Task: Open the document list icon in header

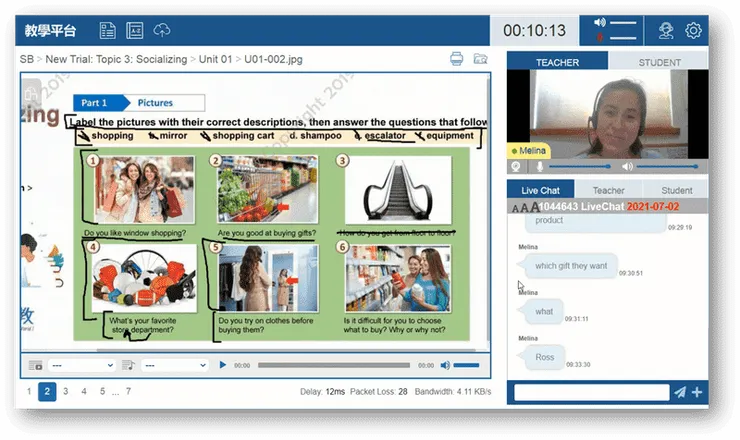Action: coord(107,31)
